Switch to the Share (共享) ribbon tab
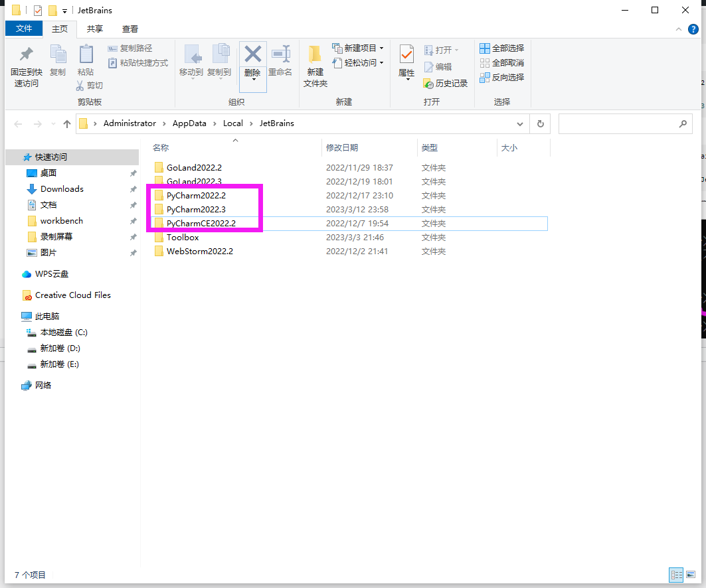The width and height of the screenshot is (706, 588). coord(94,29)
